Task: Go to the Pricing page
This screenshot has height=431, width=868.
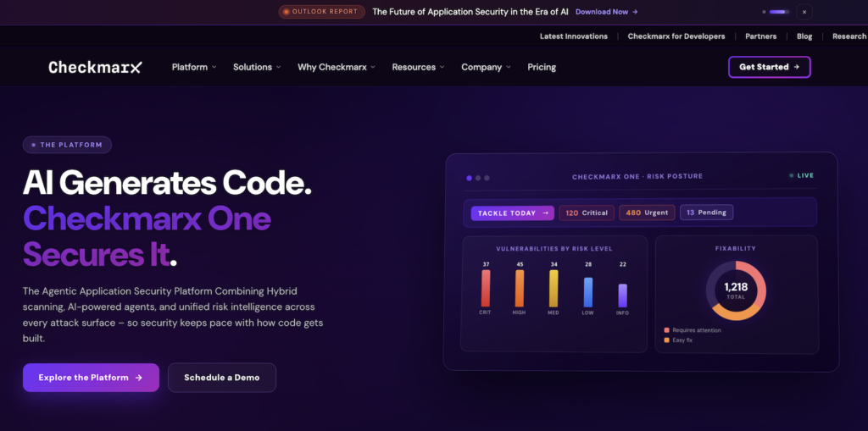Action: [542, 67]
